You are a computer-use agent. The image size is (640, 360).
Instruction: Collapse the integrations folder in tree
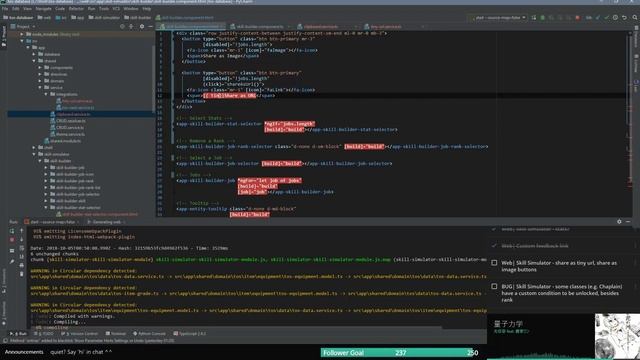46,94
